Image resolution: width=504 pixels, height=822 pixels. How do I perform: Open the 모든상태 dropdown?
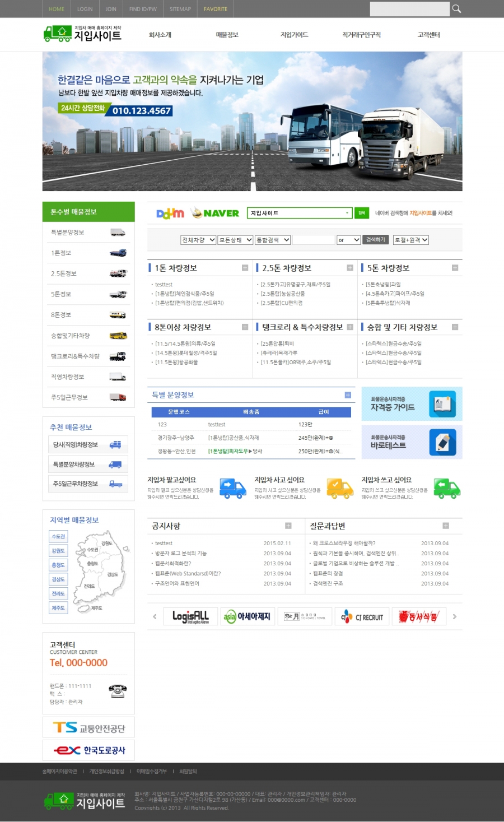(x=235, y=240)
